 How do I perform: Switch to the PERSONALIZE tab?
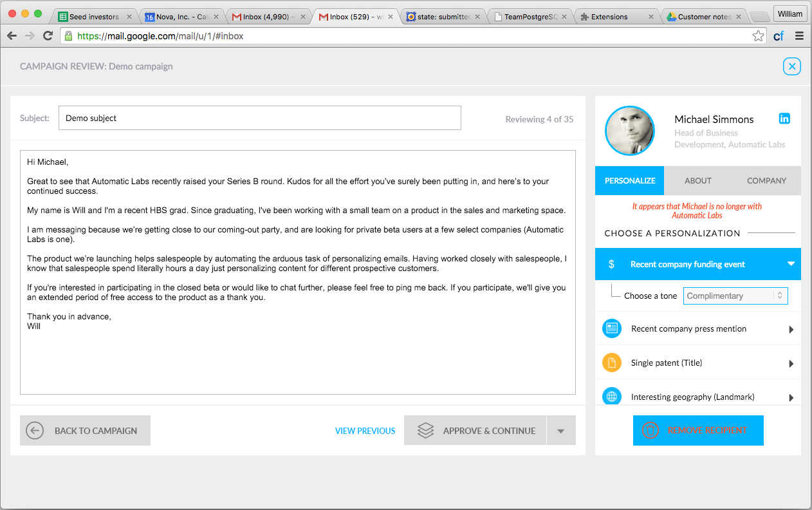(x=630, y=181)
